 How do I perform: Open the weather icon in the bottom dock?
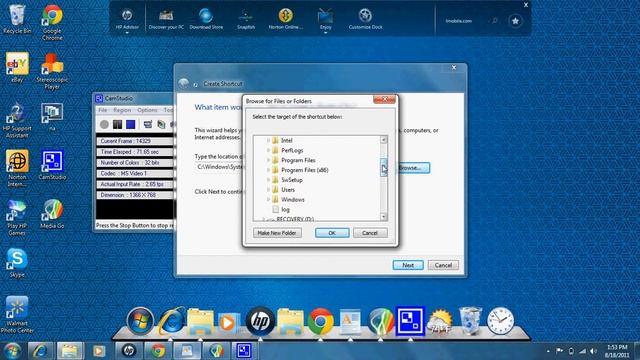coord(440,322)
